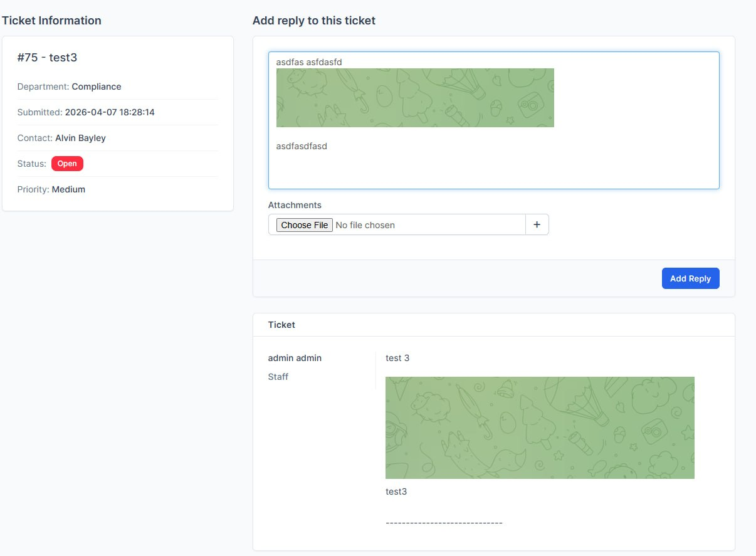Place cursor after 'asdfasdfasd' in reply editor
The image size is (756, 556).
pos(328,147)
